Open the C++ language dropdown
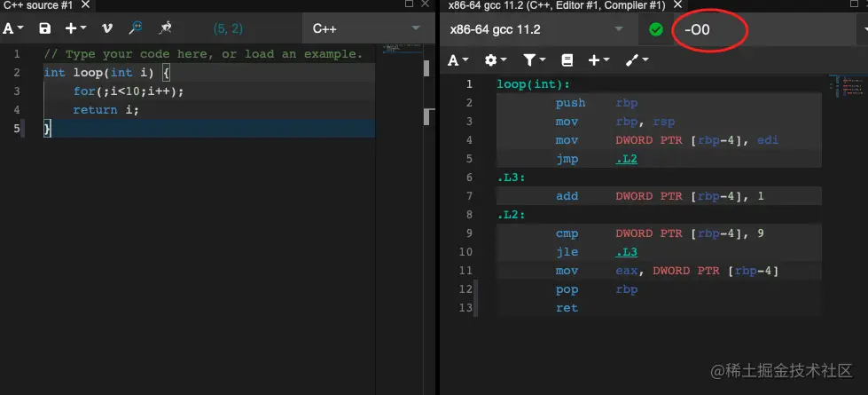The height and width of the screenshot is (395, 868). (367, 28)
